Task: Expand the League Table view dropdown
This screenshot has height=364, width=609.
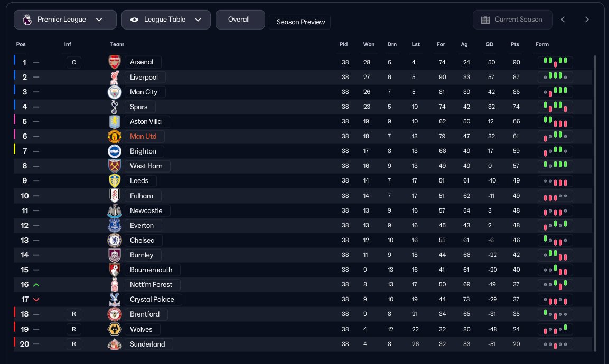Action: click(166, 20)
